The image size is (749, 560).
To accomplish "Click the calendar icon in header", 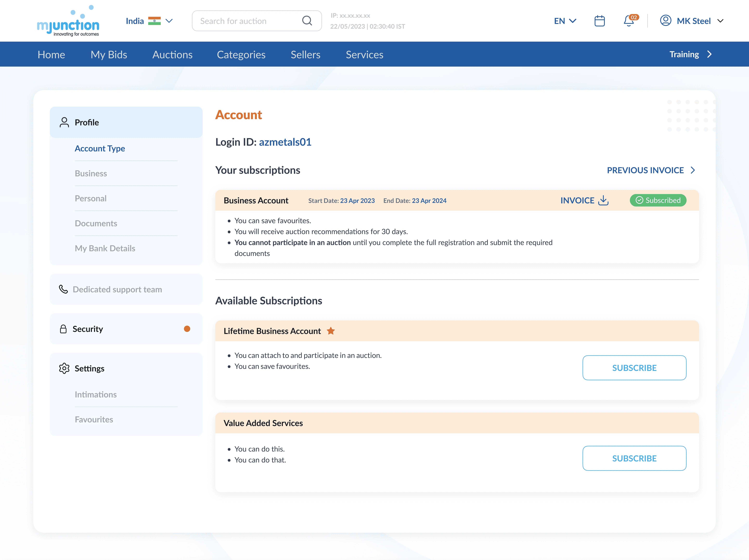I will click(599, 21).
